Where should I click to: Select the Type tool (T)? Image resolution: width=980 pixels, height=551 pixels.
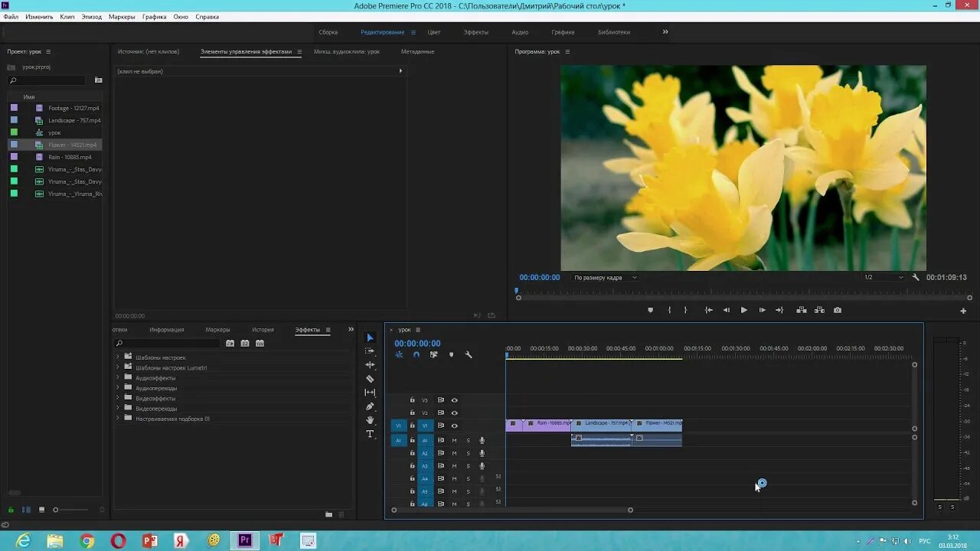click(370, 434)
